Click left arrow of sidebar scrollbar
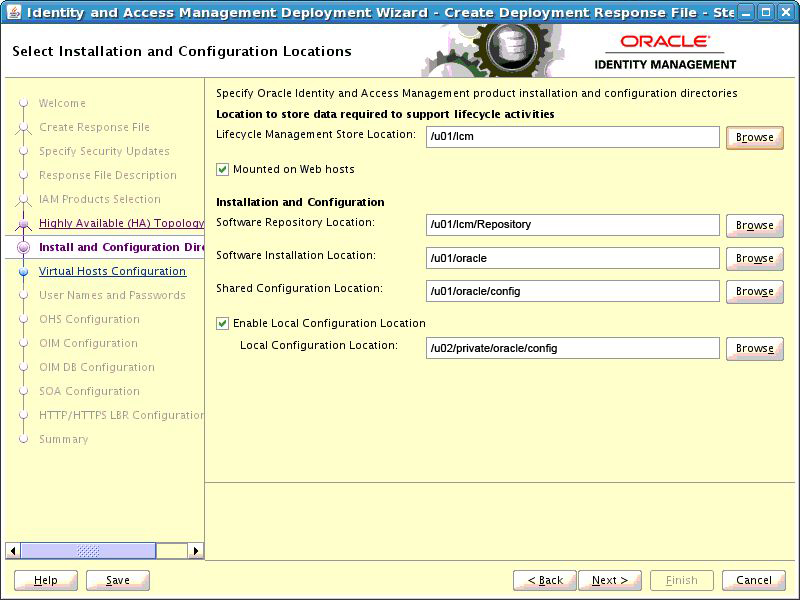 click(13, 551)
